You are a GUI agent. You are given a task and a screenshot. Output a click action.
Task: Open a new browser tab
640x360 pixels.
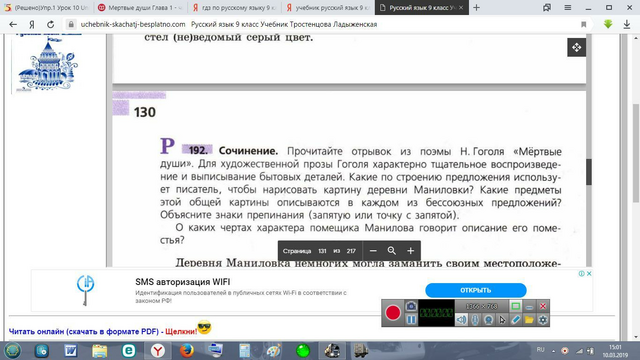pyautogui.click(x=476, y=7)
